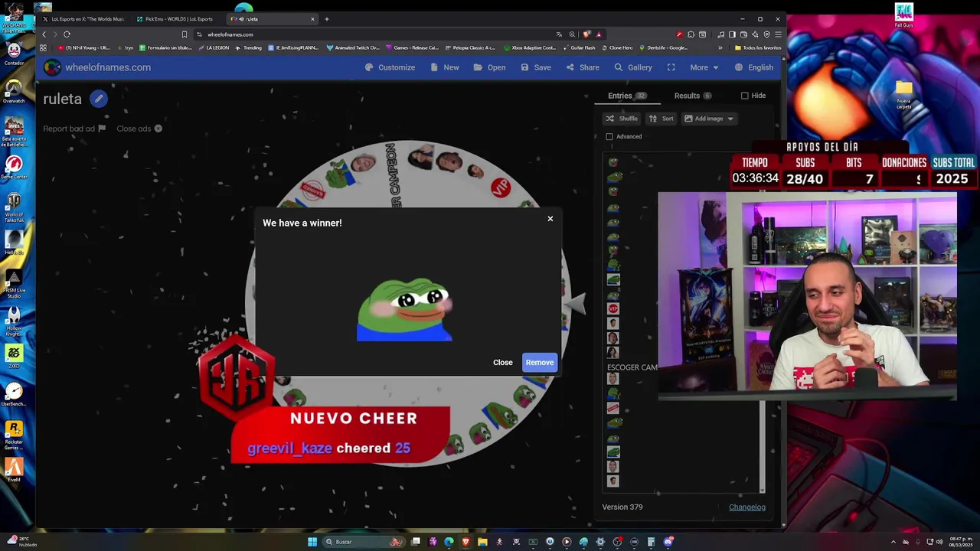Click the VIP image entry in list

tap(612, 308)
